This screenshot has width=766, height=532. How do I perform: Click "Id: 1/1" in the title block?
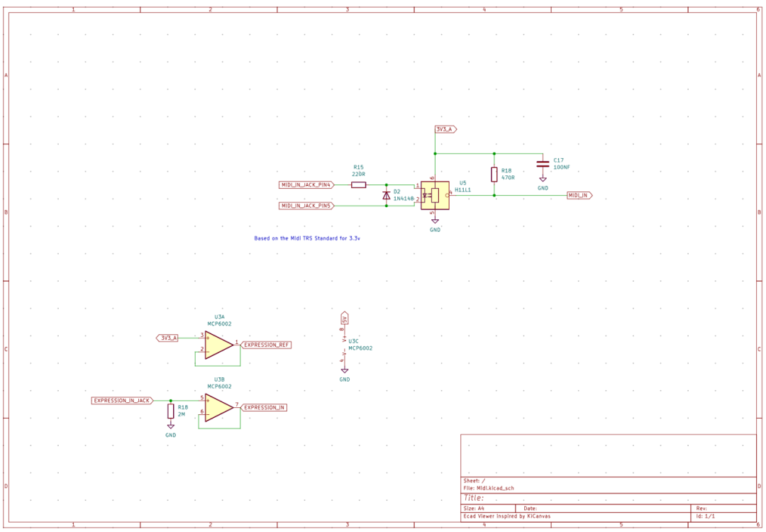coord(706,516)
